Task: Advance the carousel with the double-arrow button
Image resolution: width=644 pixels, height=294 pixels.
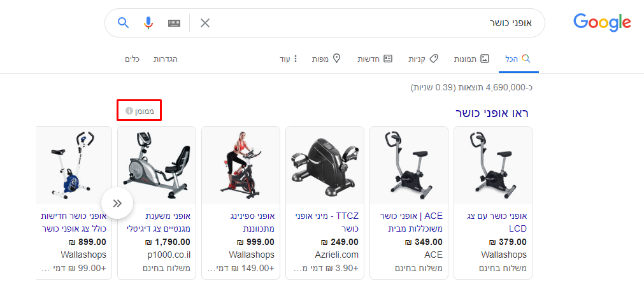Action: [117, 204]
